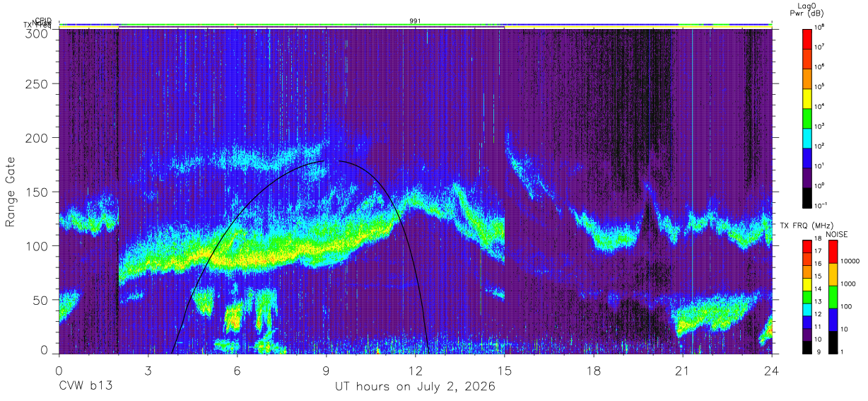Click the '10000' label on NOISE colorbar
This screenshot has width=868, height=401.
[x=849, y=262]
